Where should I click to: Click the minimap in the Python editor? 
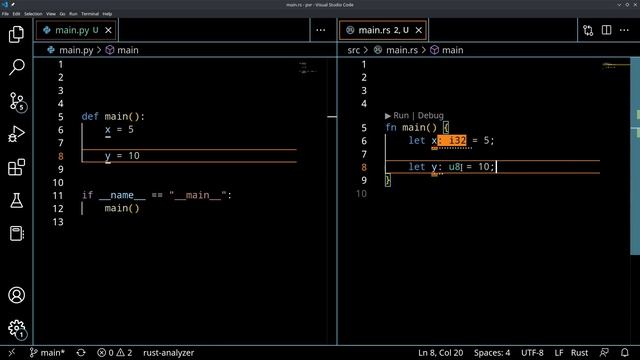tap(308, 68)
